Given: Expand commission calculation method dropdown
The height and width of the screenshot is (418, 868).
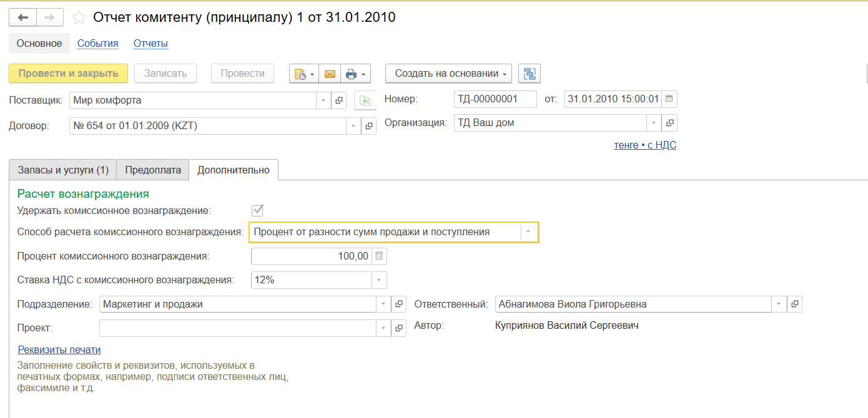Looking at the screenshot, I should [528, 232].
